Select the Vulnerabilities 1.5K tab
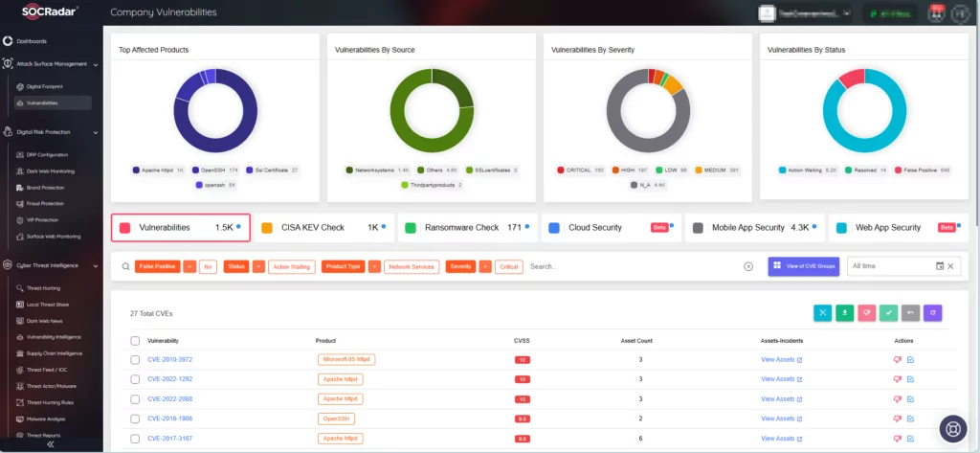This screenshot has width=980, height=453. click(x=181, y=228)
